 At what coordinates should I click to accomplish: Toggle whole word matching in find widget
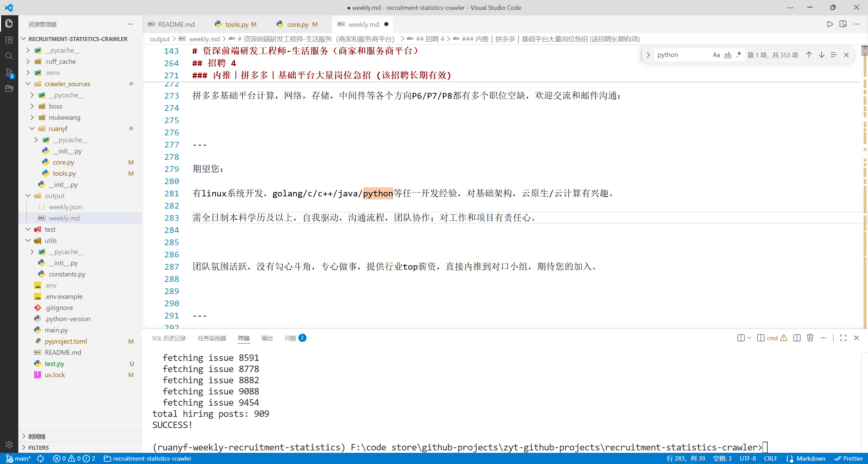point(727,55)
